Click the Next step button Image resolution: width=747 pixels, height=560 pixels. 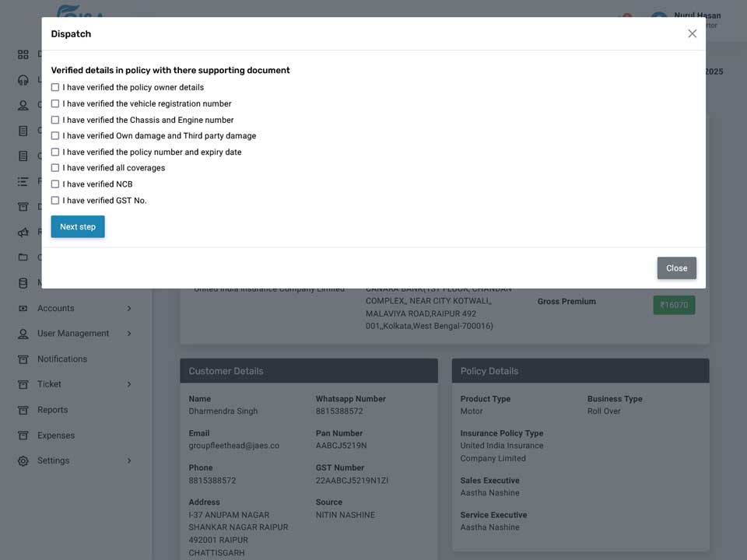click(x=78, y=226)
